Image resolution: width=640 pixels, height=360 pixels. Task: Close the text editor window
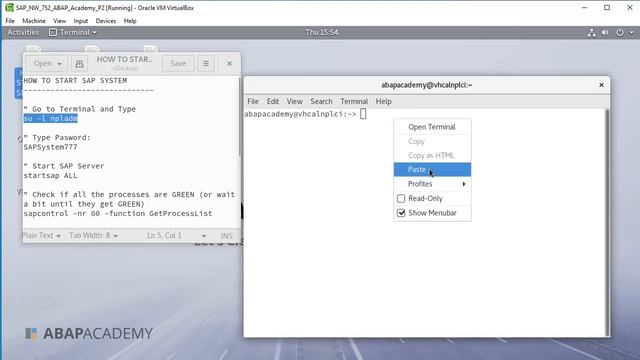click(229, 64)
